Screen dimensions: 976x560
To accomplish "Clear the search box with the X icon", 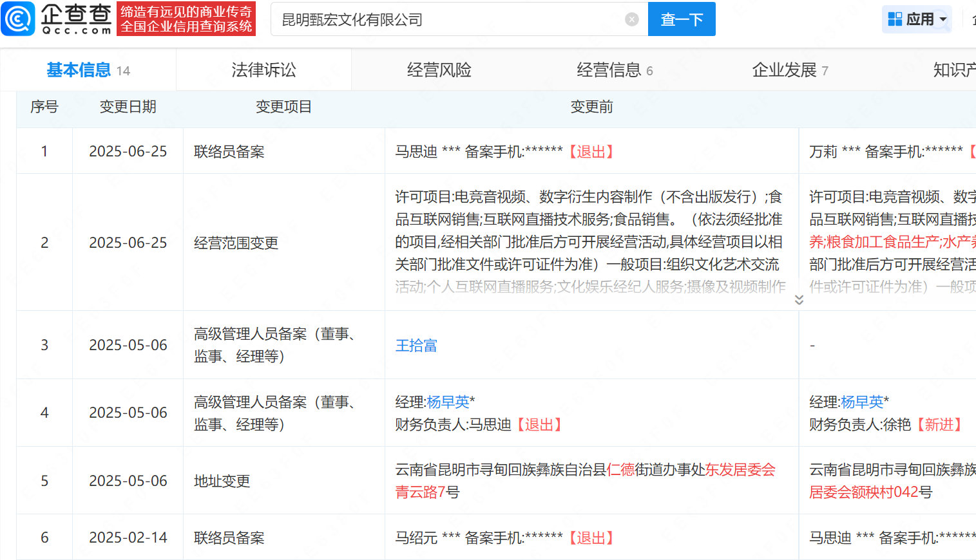I will pyautogui.click(x=632, y=19).
